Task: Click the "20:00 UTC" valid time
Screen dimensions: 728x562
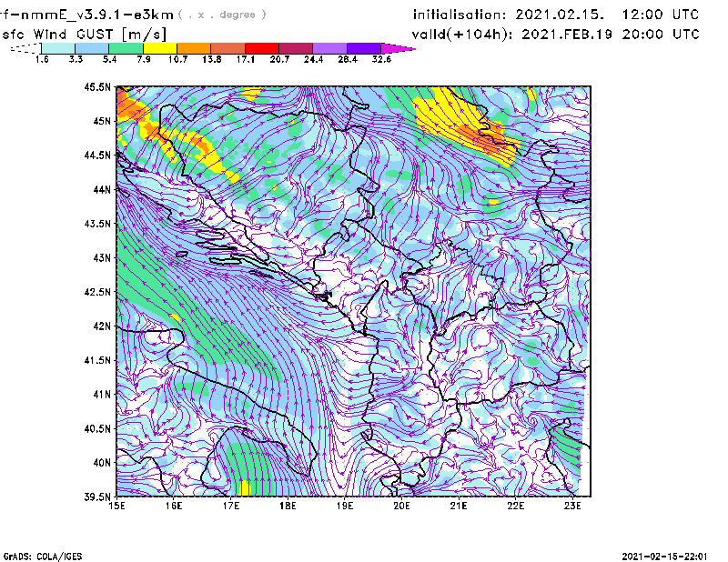Action: tap(661, 35)
